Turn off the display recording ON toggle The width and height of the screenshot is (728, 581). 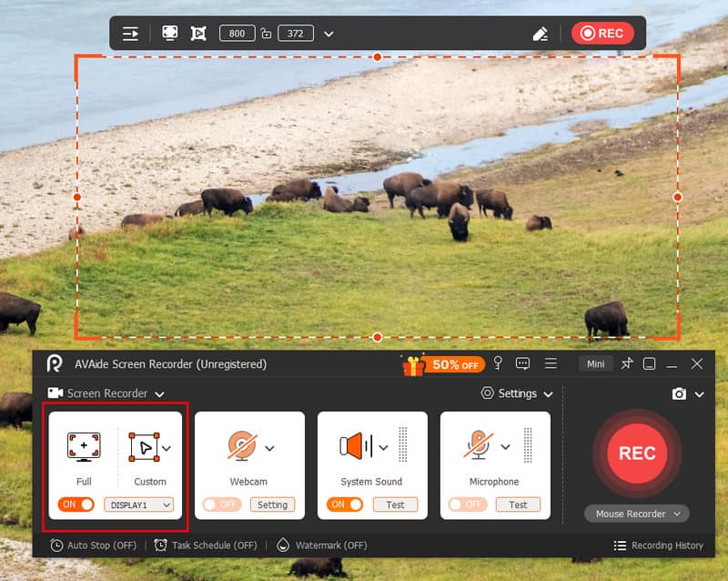coord(77,504)
